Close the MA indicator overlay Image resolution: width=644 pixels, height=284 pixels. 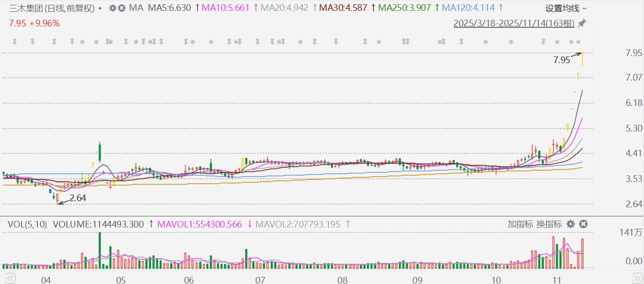(122, 8)
